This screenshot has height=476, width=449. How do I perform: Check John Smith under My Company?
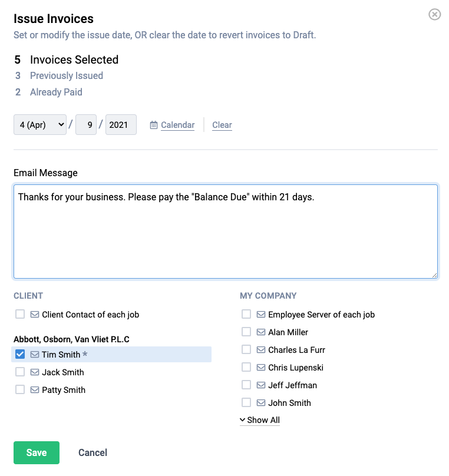point(246,402)
